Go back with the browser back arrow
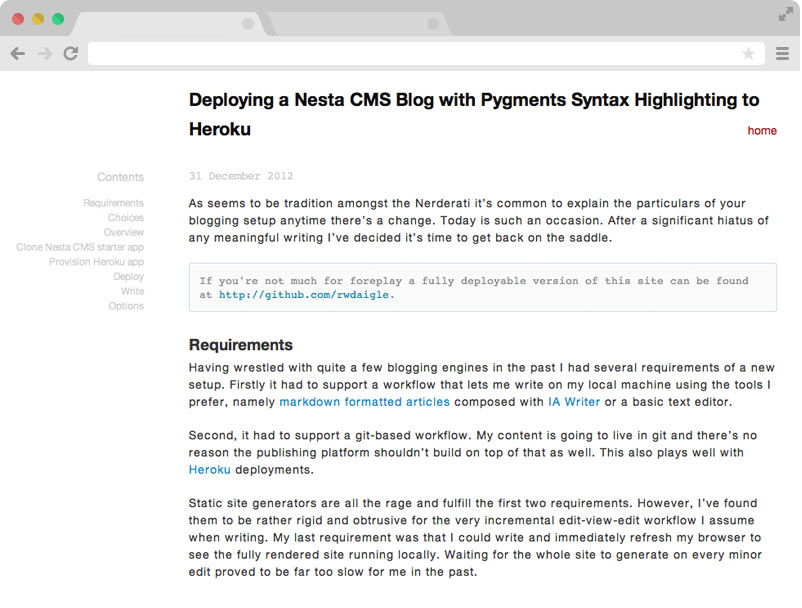802x608 pixels. point(18,54)
